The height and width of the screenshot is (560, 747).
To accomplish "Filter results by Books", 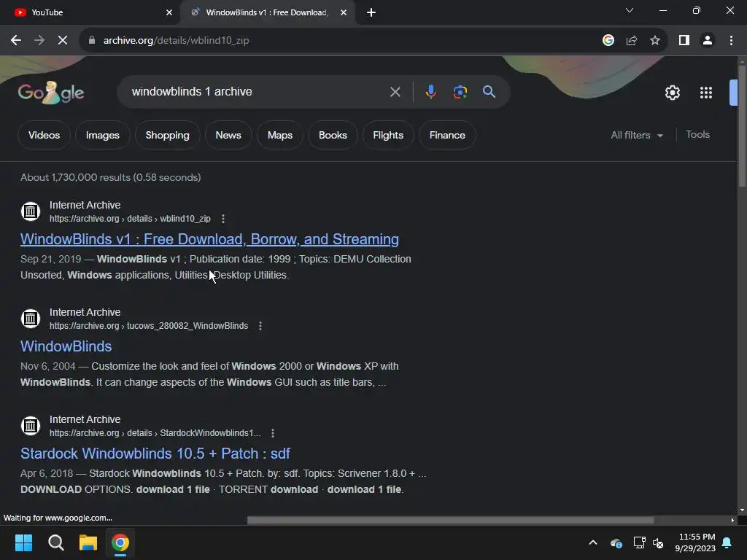I will coord(333,135).
